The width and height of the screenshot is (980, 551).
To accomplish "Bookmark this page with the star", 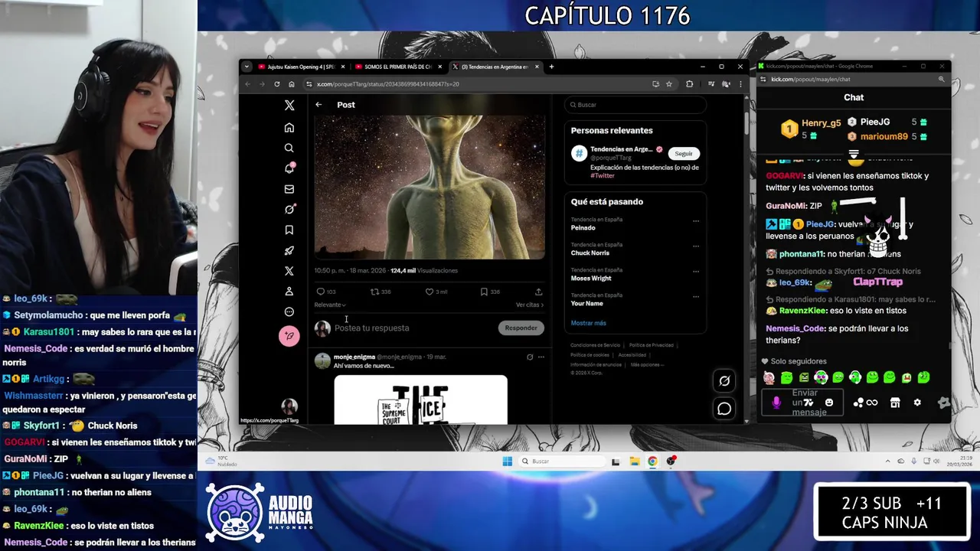I will coord(669,84).
